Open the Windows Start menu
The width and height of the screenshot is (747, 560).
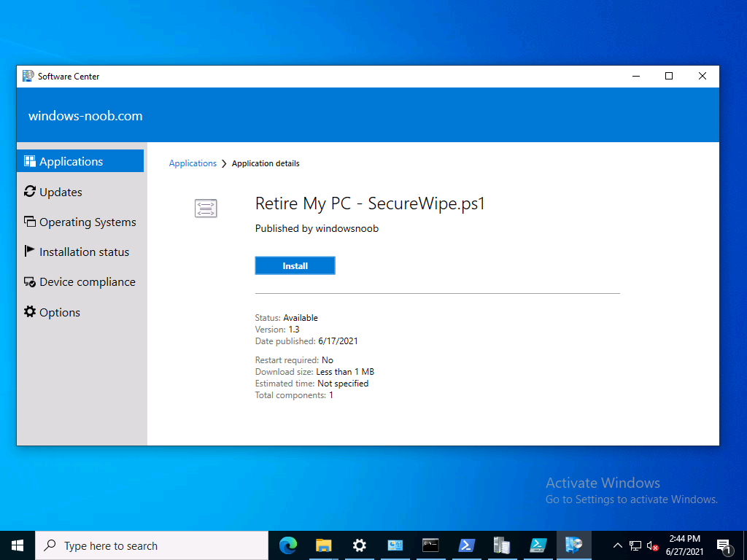click(x=18, y=545)
